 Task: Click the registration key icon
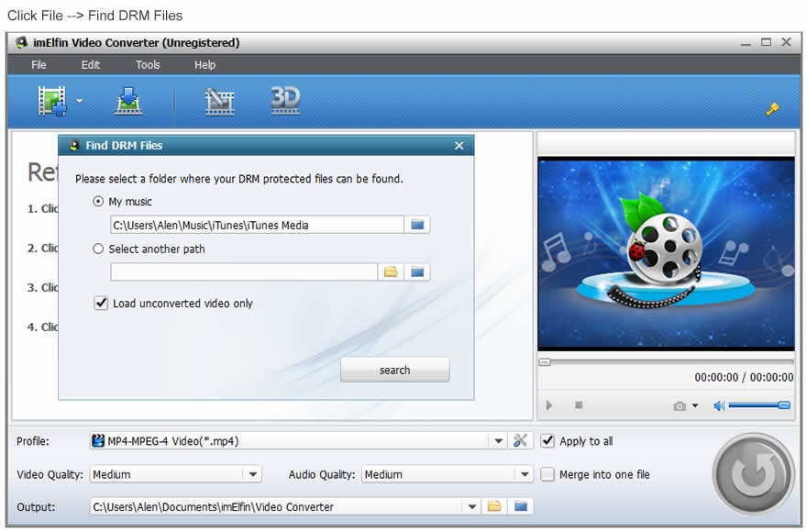click(x=772, y=109)
